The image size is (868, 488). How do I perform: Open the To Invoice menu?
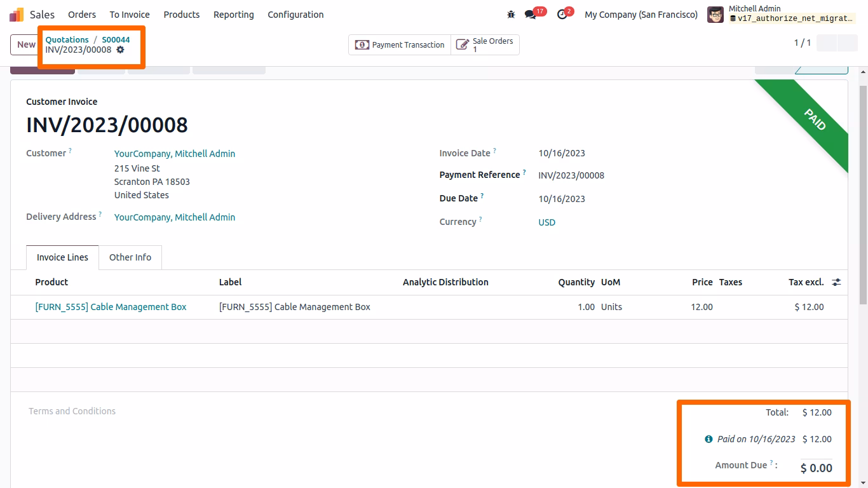(x=130, y=15)
